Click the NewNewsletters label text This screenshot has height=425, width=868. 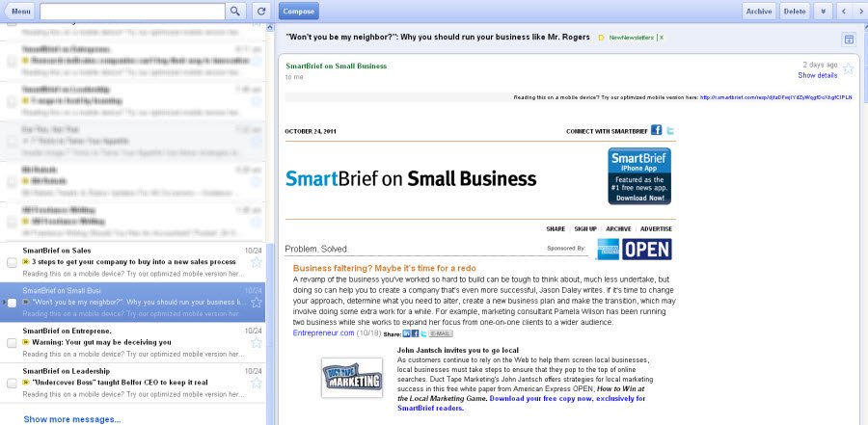point(631,38)
